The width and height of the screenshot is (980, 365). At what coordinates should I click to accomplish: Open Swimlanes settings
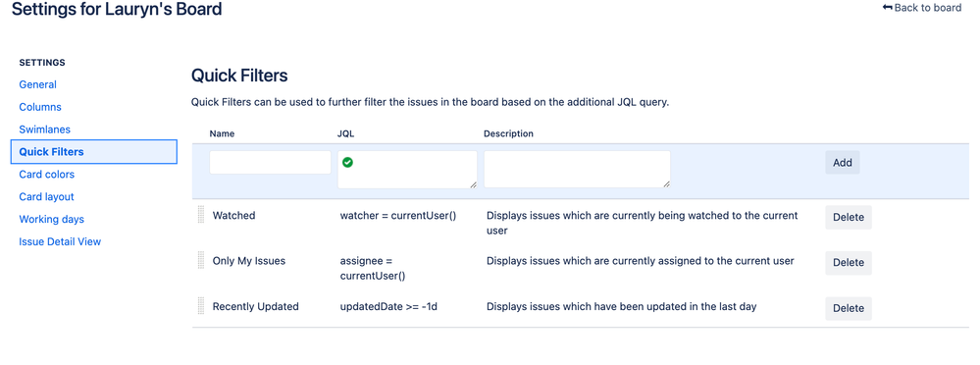[x=44, y=130]
